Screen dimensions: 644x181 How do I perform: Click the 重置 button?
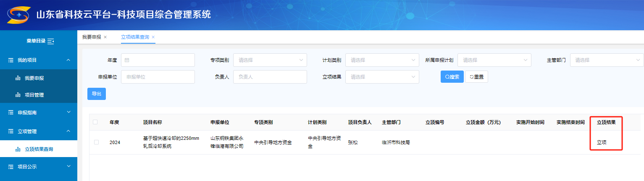(476, 77)
